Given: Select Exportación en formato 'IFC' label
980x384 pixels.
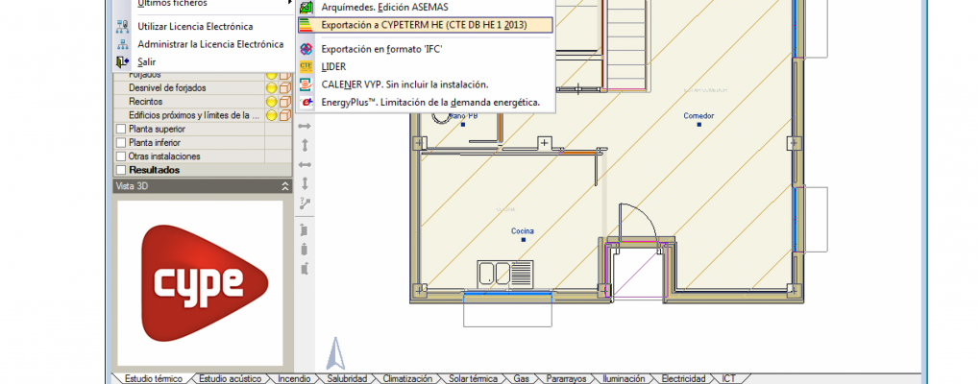Looking at the screenshot, I should (x=381, y=49).
